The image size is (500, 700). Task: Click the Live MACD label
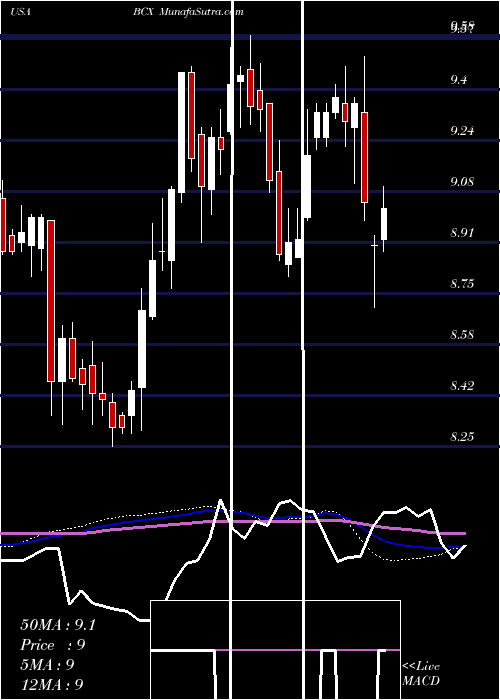(421, 673)
